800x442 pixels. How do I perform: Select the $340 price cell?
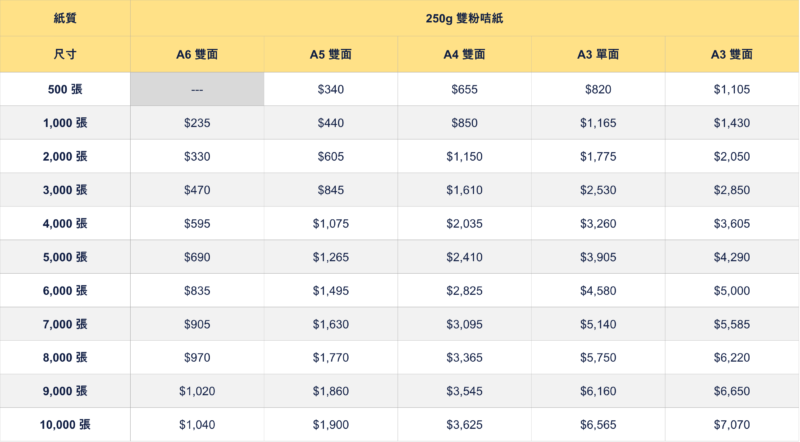pyautogui.click(x=331, y=89)
